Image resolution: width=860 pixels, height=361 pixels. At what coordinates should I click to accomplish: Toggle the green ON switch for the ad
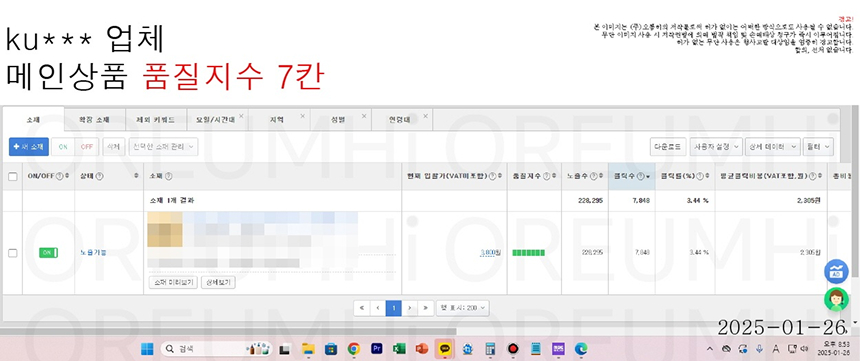tap(48, 252)
